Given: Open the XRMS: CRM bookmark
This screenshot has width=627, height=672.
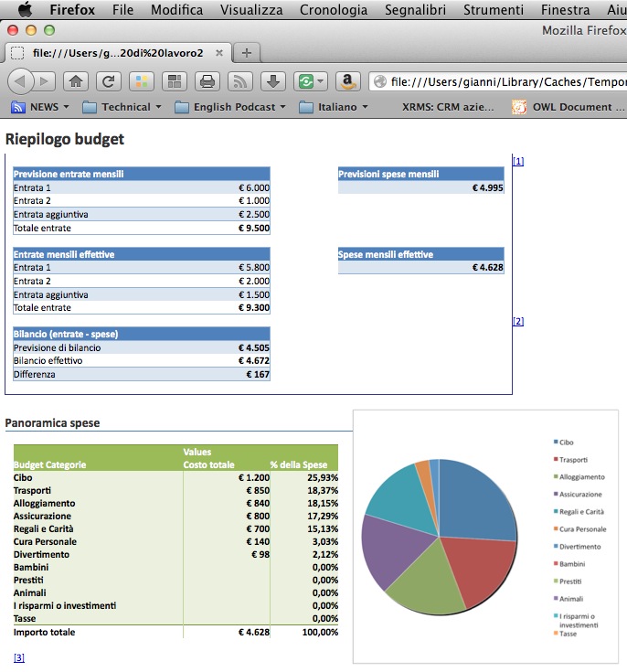Looking at the screenshot, I should [x=448, y=107].
